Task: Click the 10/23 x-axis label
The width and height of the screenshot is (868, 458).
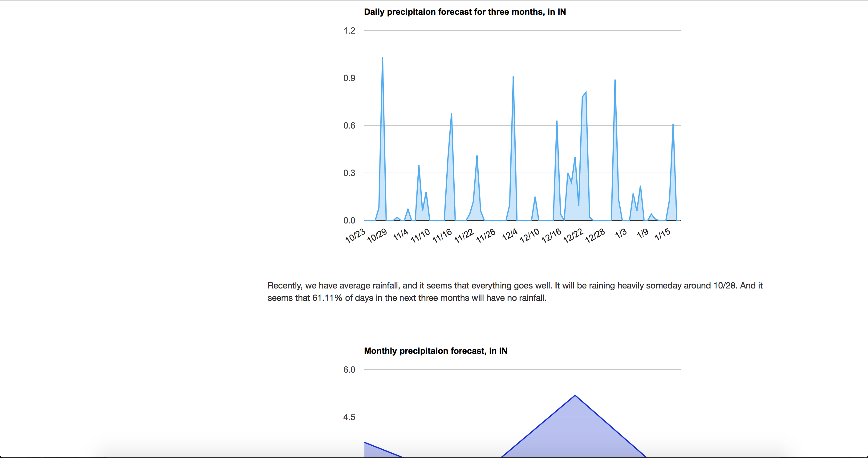Action: pos(355,235)
